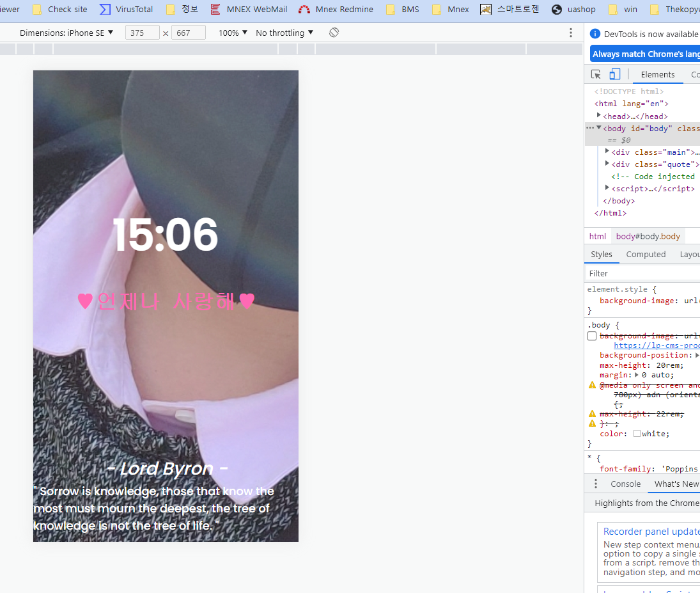
Task: Click the font-family declaration
Action: 649,469
